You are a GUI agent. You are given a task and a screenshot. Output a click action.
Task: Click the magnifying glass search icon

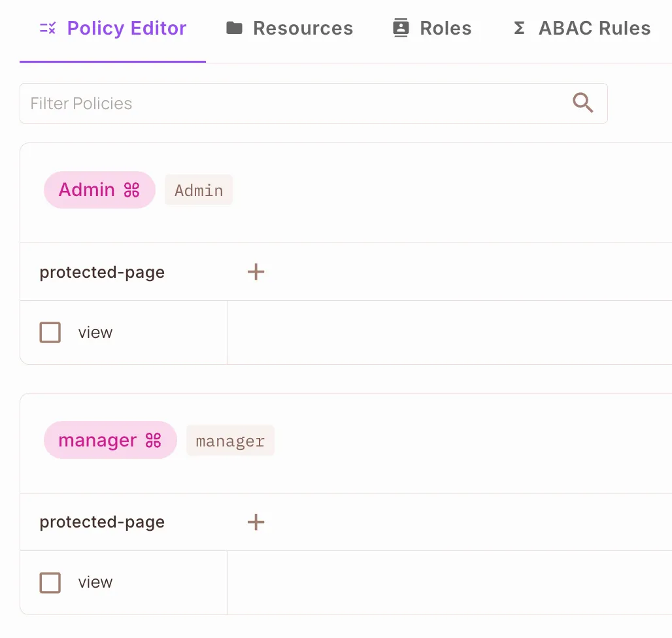coord(582,103)
